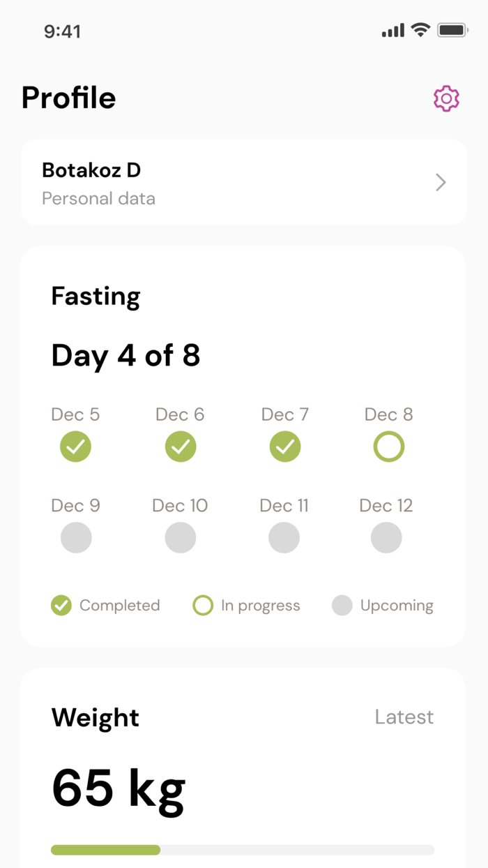
Task: Open the Fasting section header
Action: (96, 296)
